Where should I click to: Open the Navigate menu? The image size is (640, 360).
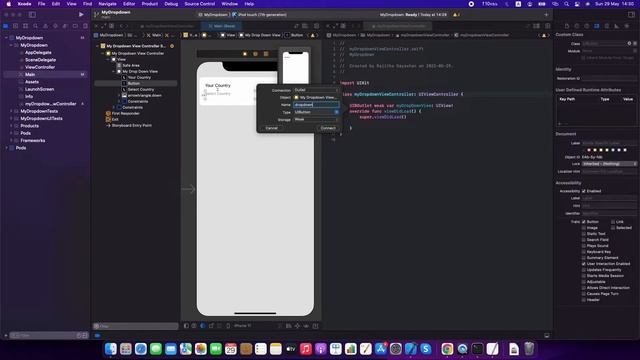tap(107, 4)
